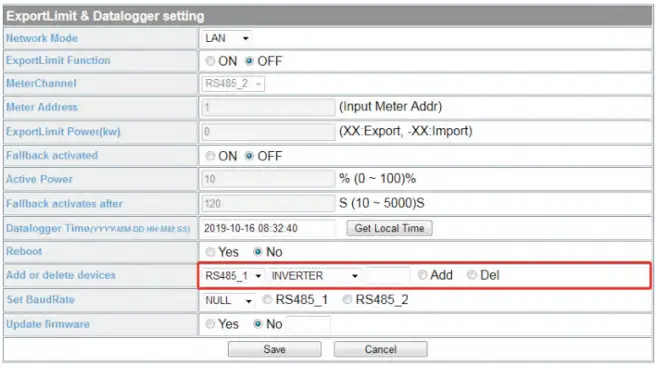Click the device address field beside INVERTER
660x369 pixels.
click(x=388, y=276)
